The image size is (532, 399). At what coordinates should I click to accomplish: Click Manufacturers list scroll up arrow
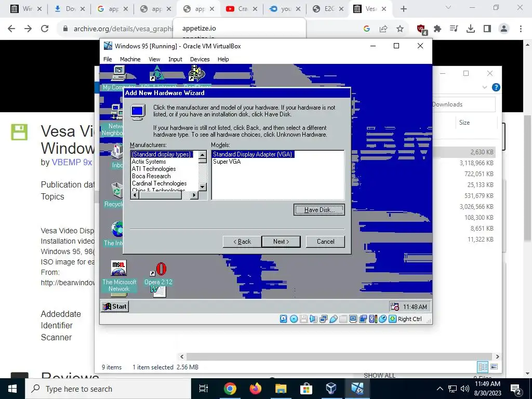pyautogui.click(x=203, y=155)
